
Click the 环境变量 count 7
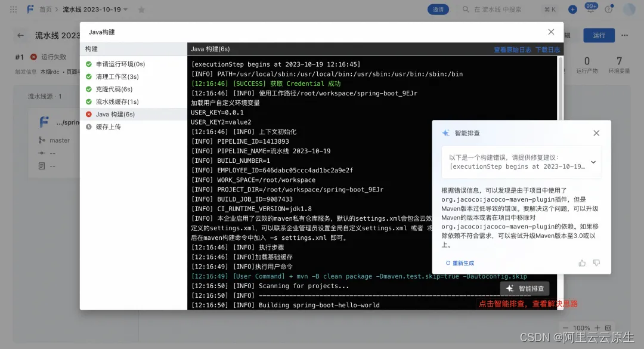pyautogui.click(x=620, y=61)
